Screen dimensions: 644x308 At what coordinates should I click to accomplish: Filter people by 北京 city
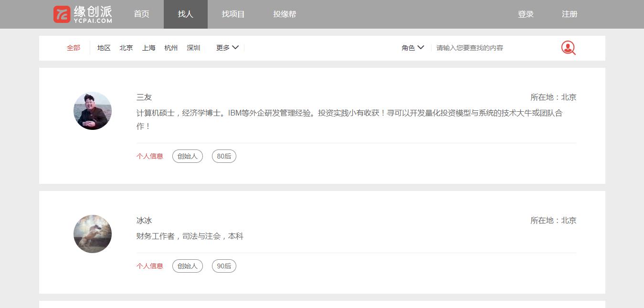pos(126,47)
